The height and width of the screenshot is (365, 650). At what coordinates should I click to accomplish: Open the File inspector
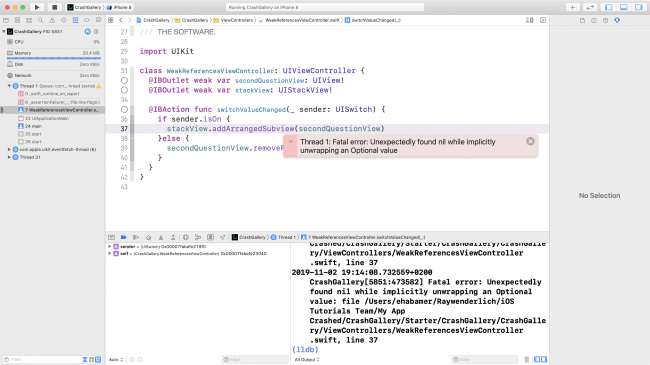(x=582, y=20)
